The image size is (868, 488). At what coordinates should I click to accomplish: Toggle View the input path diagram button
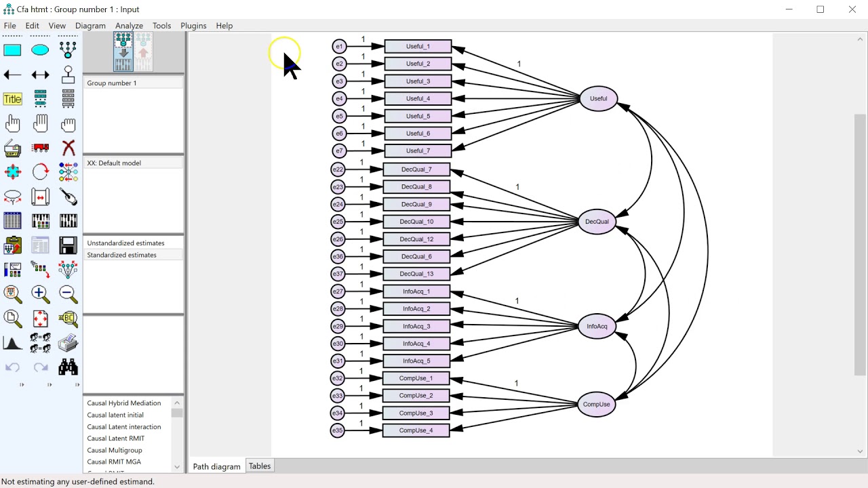[x=123, y=52]
